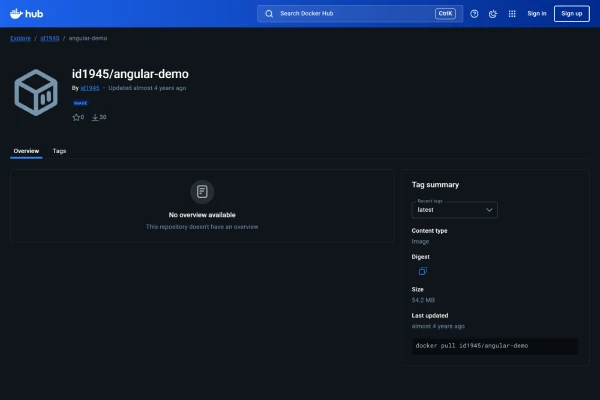Select the Overview tab
Image resolution: width=600 pixels, height=400 pixels.
26,151
